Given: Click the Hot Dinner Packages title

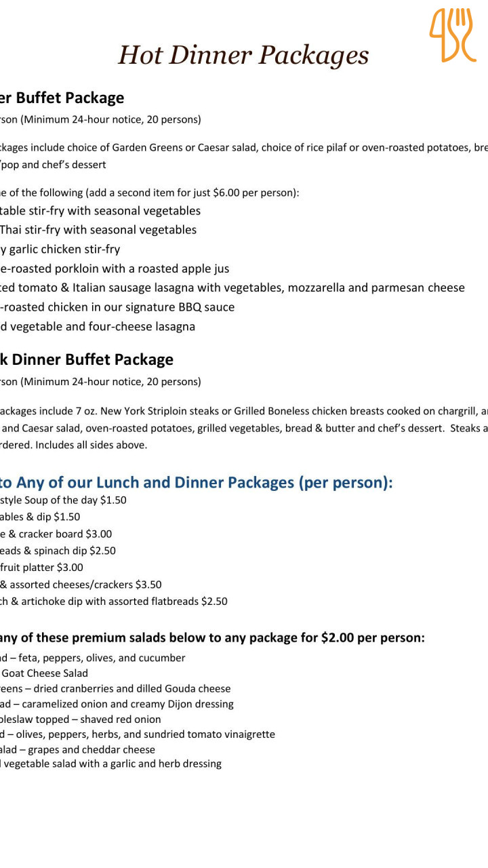Looking at the screenshot, I should (243, 55).
